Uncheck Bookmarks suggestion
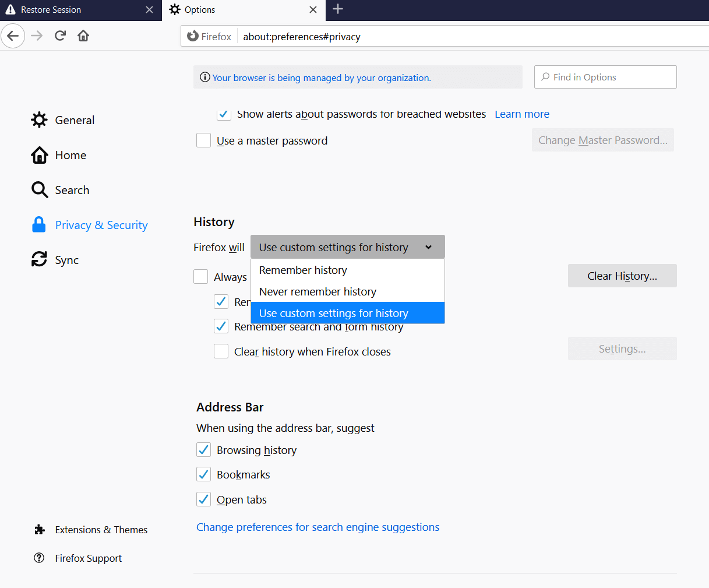The height and width of the screenshot is (588, 709). [x=203, y=474]
